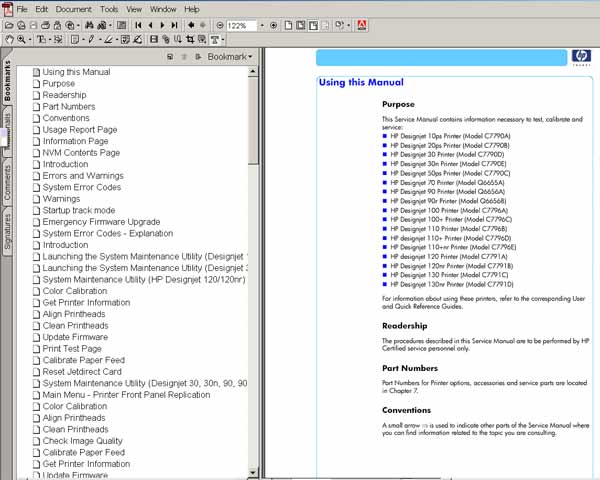Go to the previous page

(x=150, y=26)
